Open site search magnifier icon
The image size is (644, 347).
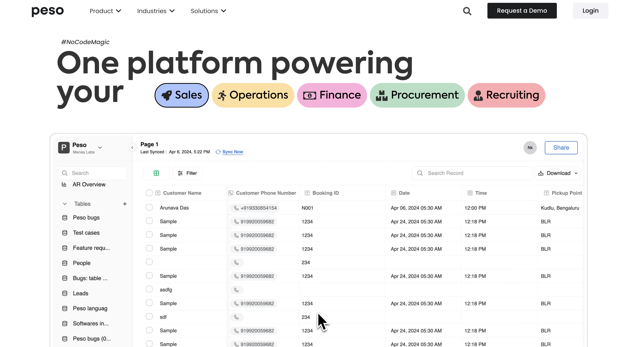[x=467, y=11]
